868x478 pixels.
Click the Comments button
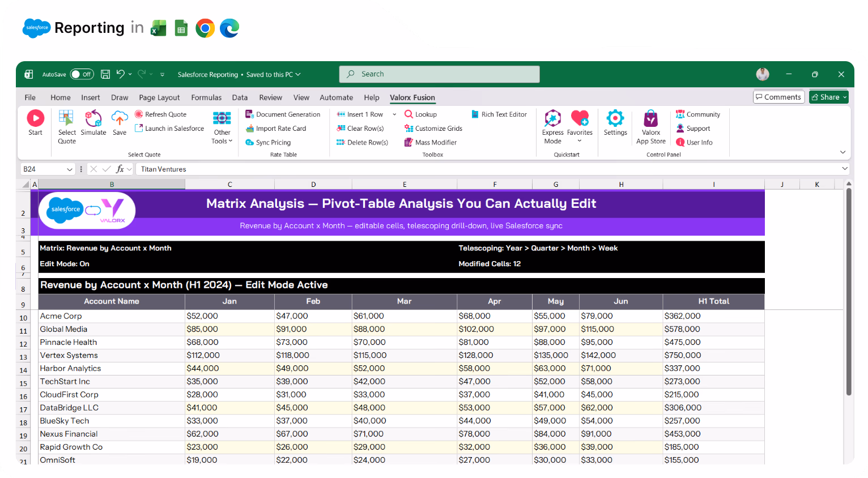[x=778, y=97]
